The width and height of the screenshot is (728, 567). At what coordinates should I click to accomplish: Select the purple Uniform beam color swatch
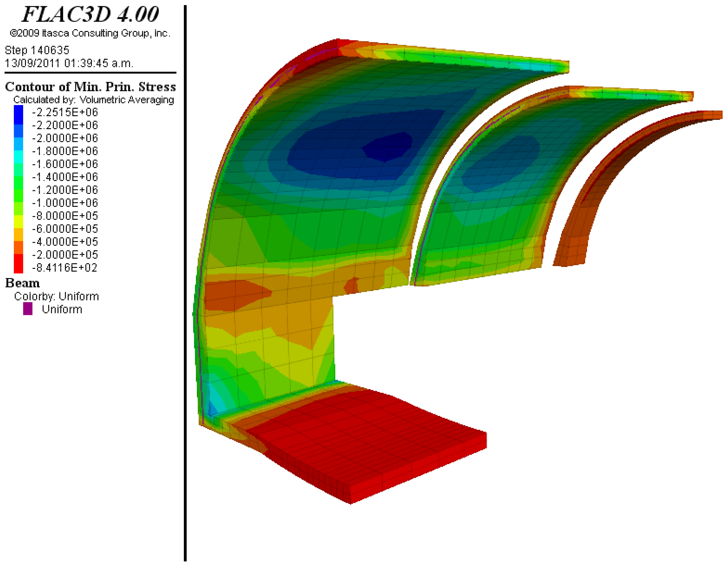pyautogui.click(x=28, y=309)
